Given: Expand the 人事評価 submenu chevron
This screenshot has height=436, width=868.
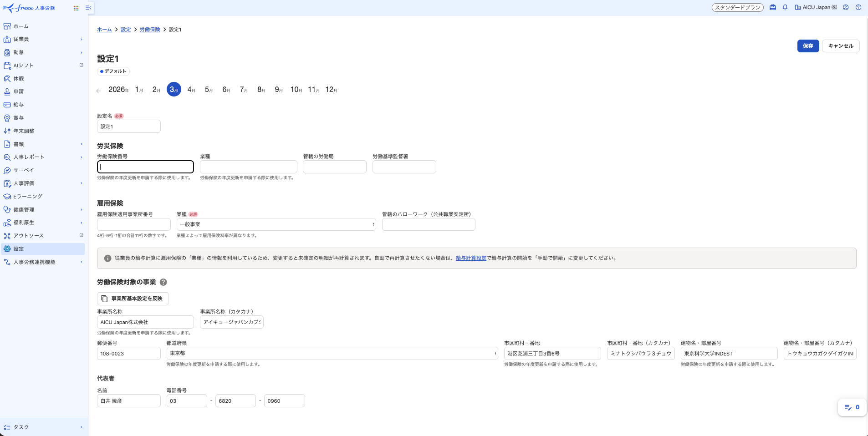Looking at the screenshot, I should [x=82, y=183].
